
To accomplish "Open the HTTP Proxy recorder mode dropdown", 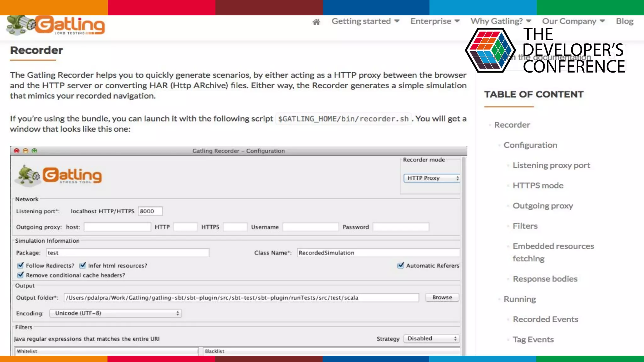I will [432, 178].
